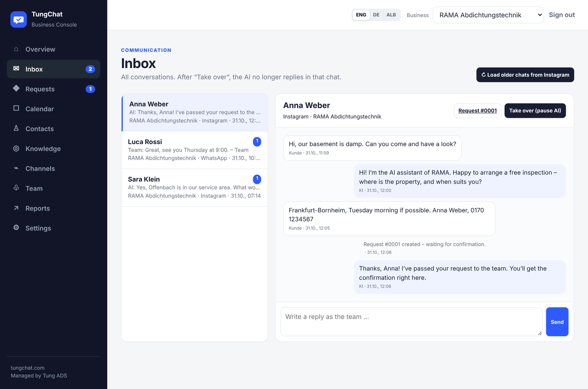Open the Business selector dropdown

[488, 15]
